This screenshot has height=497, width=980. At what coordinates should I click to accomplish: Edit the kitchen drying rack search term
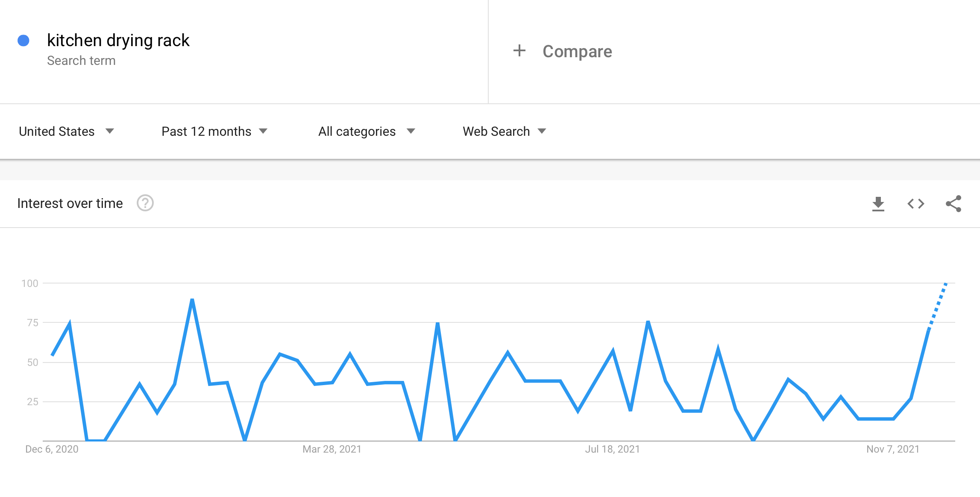pos(118,40)
